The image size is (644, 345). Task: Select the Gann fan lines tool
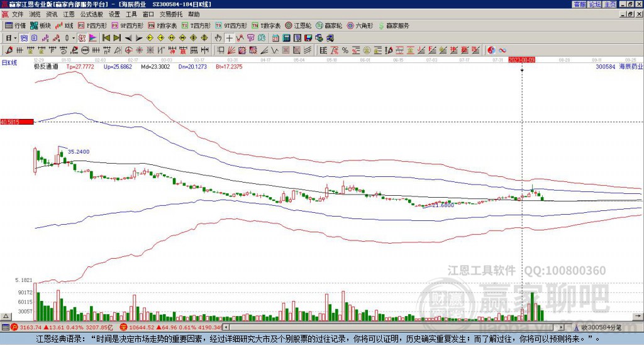[x=231, y=50]
